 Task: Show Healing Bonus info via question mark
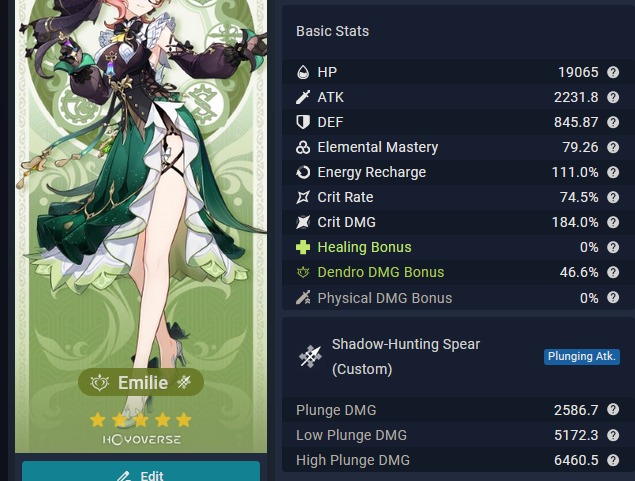coord(613,247)
